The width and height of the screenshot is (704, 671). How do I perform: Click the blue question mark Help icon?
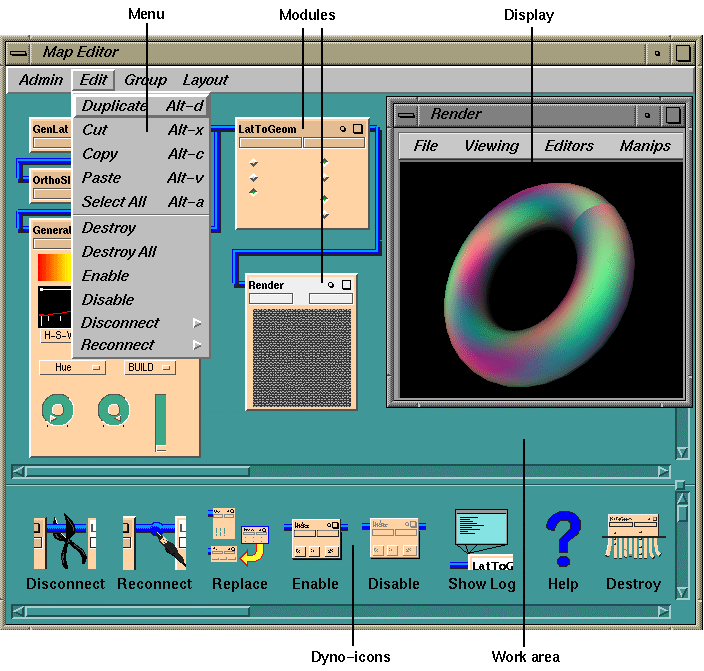point(563,540)
